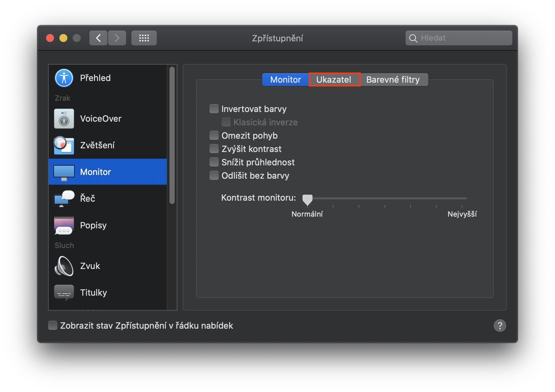The width and height of the screenshot is (555, 392).
Task: Select the Řeč label in sidebar
Action: tap(88, 198)
